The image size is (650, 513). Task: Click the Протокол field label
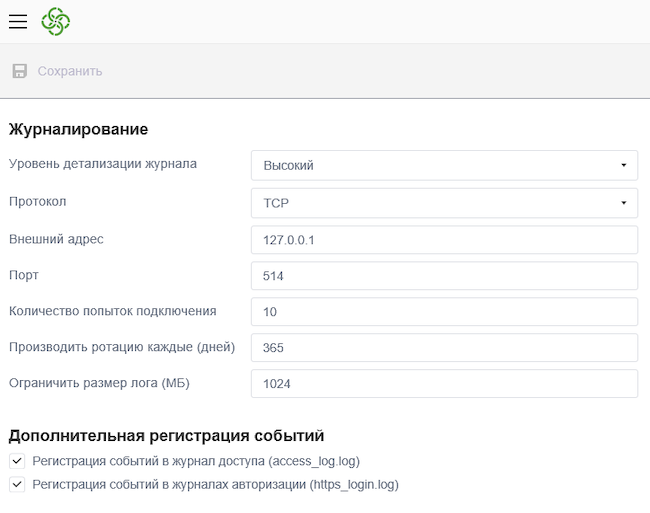click(x=37, y=201)
